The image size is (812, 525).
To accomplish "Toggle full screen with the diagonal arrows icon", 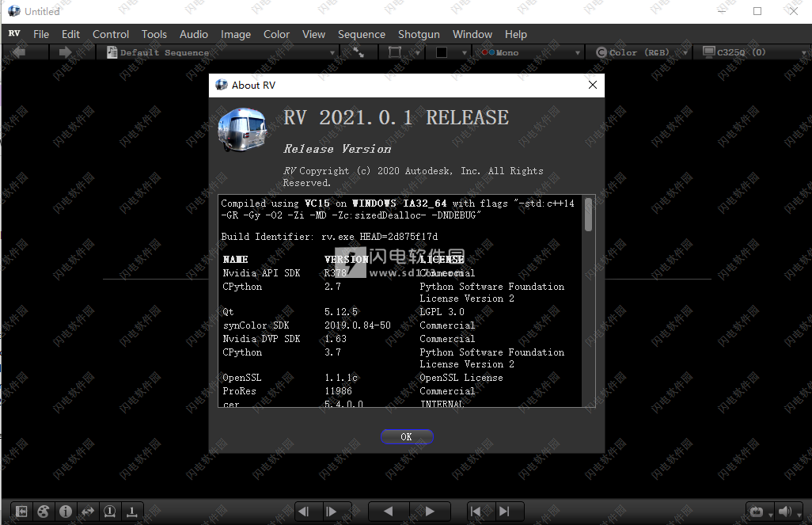I will [359, 51].
